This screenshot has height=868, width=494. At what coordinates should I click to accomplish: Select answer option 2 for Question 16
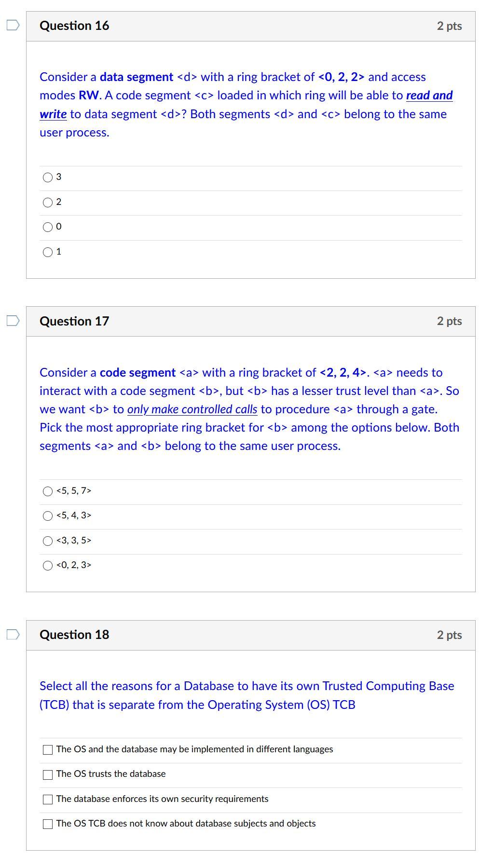(47, 203)
